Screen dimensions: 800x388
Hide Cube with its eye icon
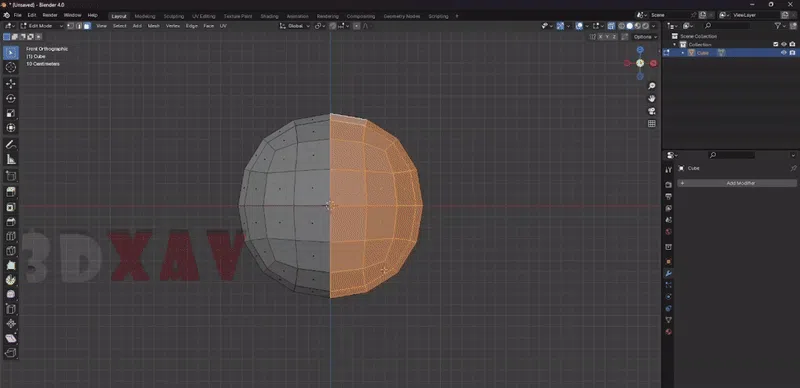784,53
